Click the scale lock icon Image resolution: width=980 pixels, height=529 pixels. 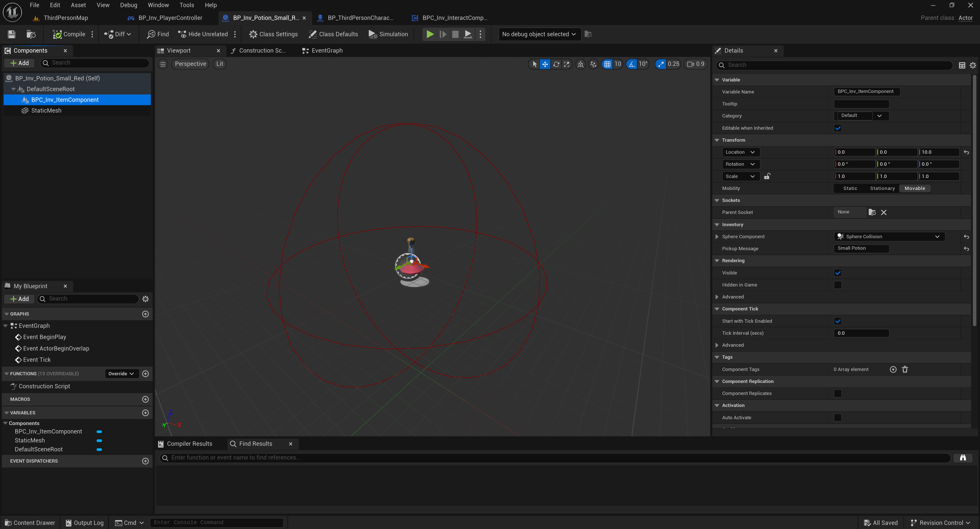pos(767,176)
